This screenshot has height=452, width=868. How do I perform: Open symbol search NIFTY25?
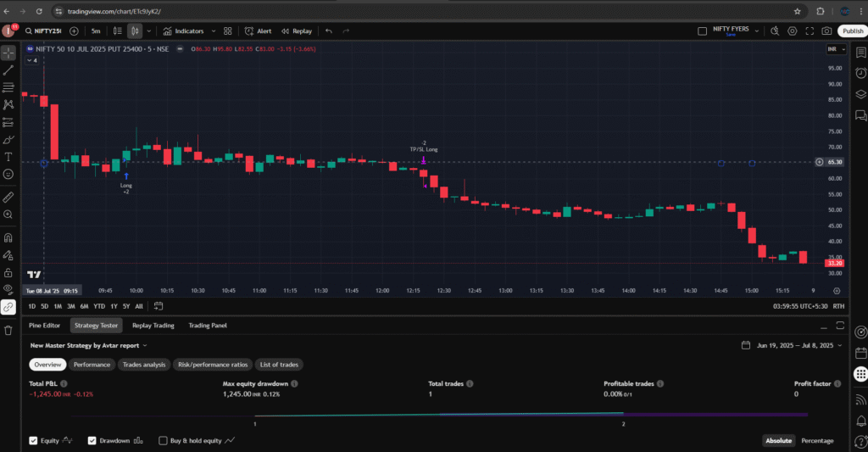coord(43,31)
